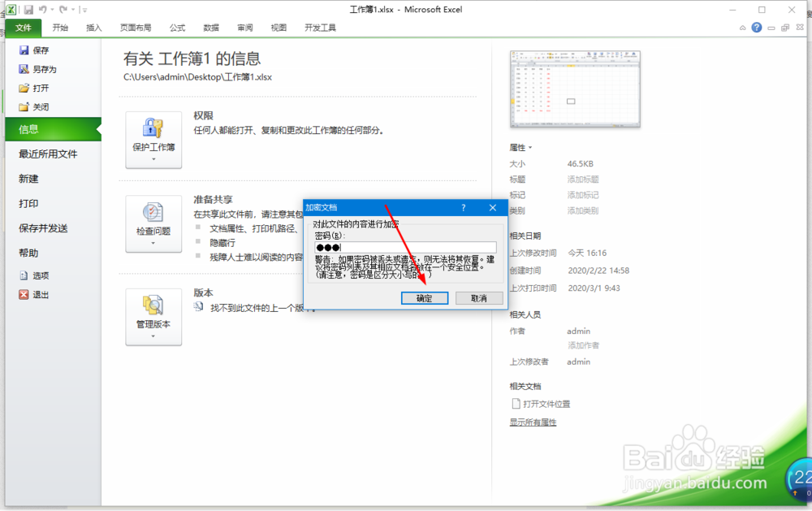This screenshot has width=812, height=511.
Task: Click the 显示所有属性 link
Action: tap(533, 422)
